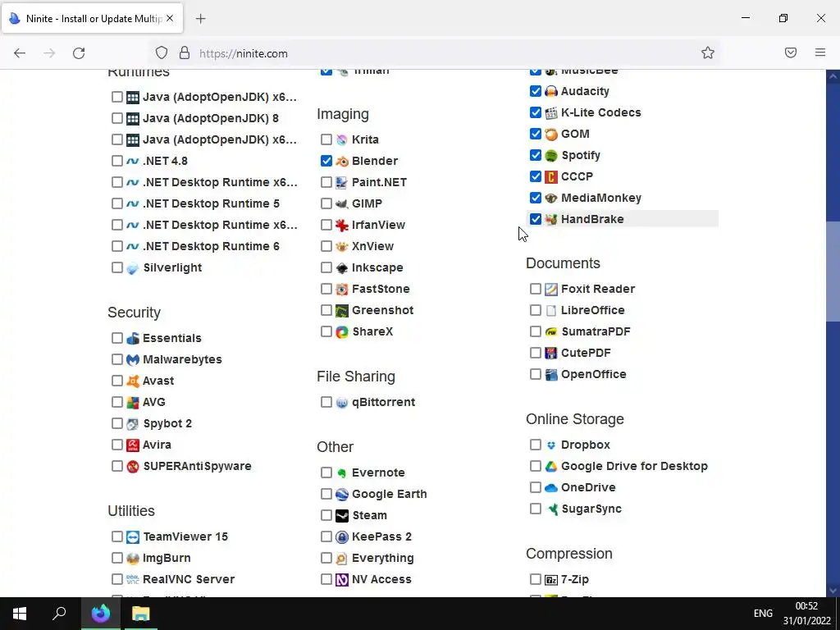Screen dimensions: 840x630
Task: Uncheck the Blender checkbox
Action: click(x=326, y=161)
